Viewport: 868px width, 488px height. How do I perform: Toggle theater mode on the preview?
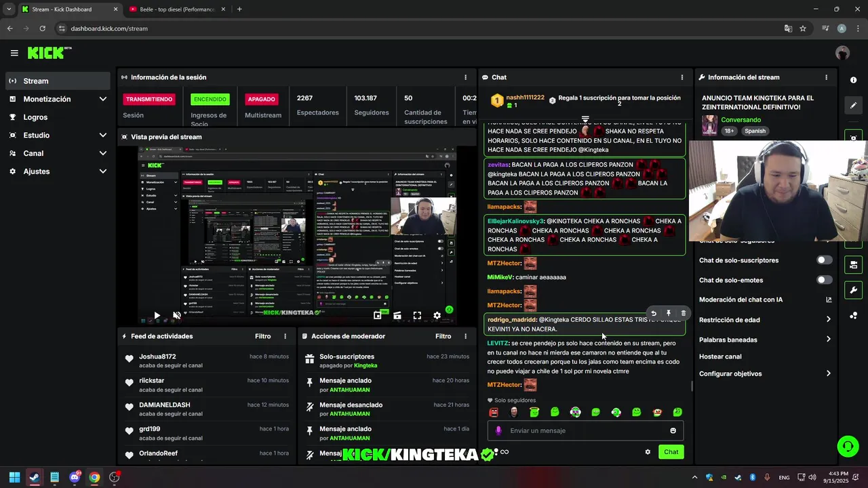(397, 315)
